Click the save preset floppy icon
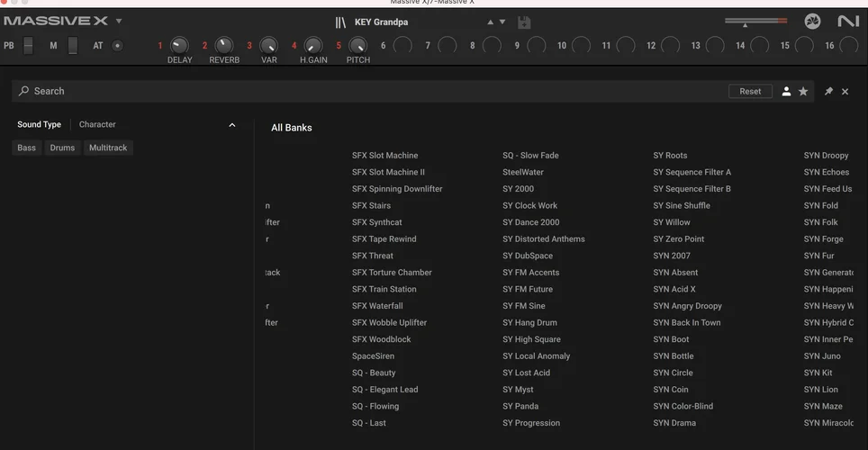Viewport: 868px width, 450px height. click(524, 22)
